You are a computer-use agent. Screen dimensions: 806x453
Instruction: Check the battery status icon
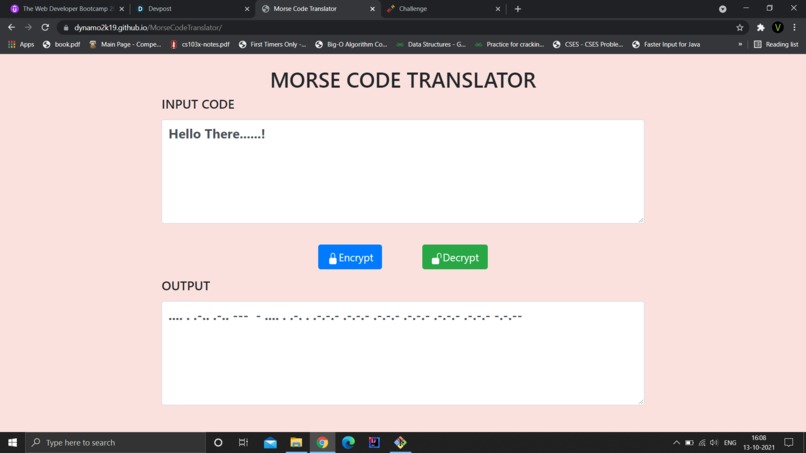click(x=689, y=442)
